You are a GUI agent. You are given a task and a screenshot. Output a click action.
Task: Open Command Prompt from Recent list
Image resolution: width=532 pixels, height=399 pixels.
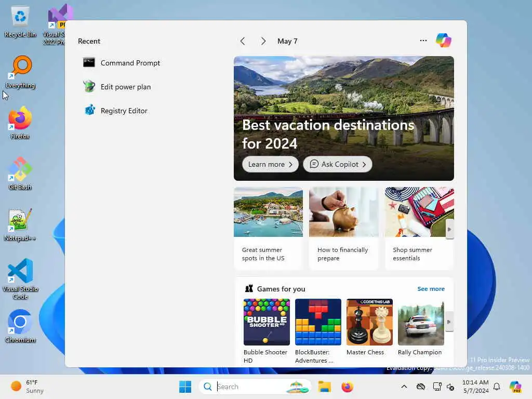click(x=122, y=63)
